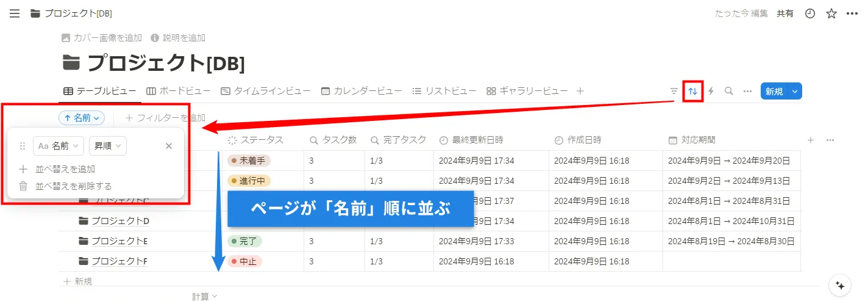Image resolution: width=868 pixels, height=301 pixels.
Task: Open the プロジェクトE page
Action: click(119, 241)
